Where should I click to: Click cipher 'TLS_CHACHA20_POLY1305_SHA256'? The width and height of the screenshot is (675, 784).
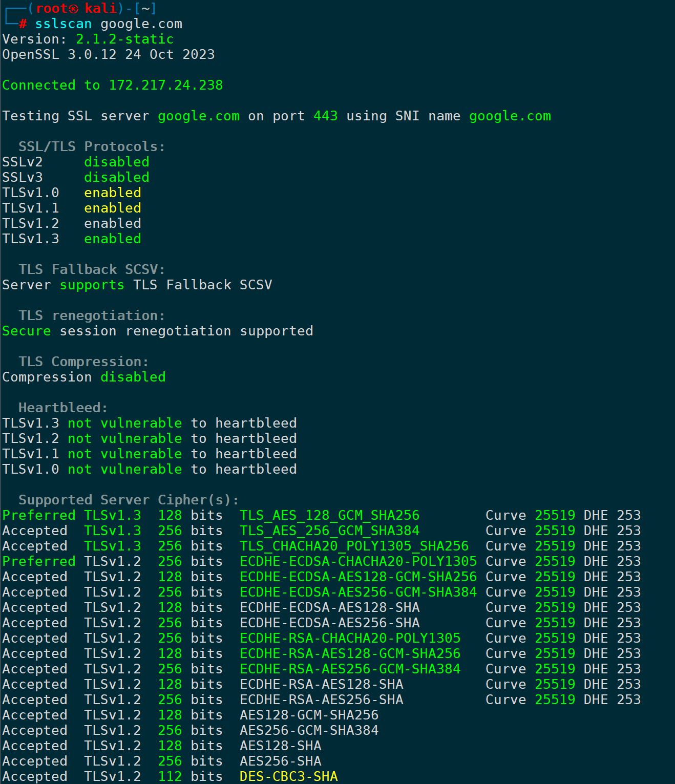tap(354, 546)
